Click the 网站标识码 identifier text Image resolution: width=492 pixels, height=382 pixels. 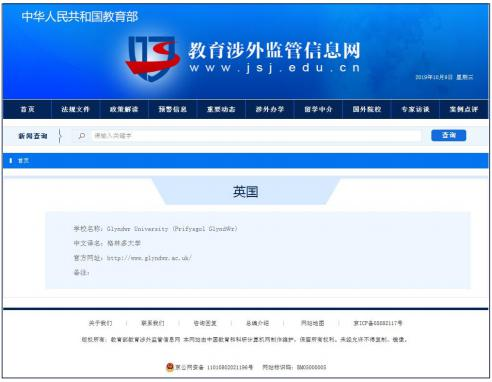294,367
